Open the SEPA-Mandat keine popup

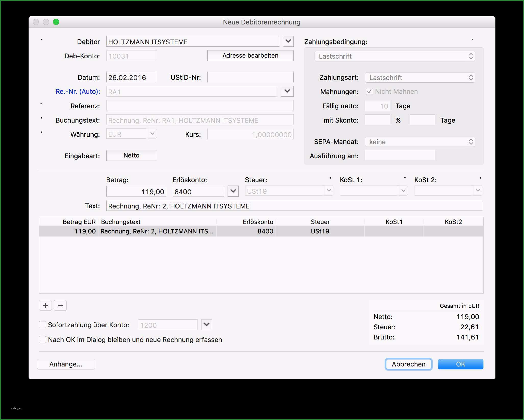[x=420, y=142]
